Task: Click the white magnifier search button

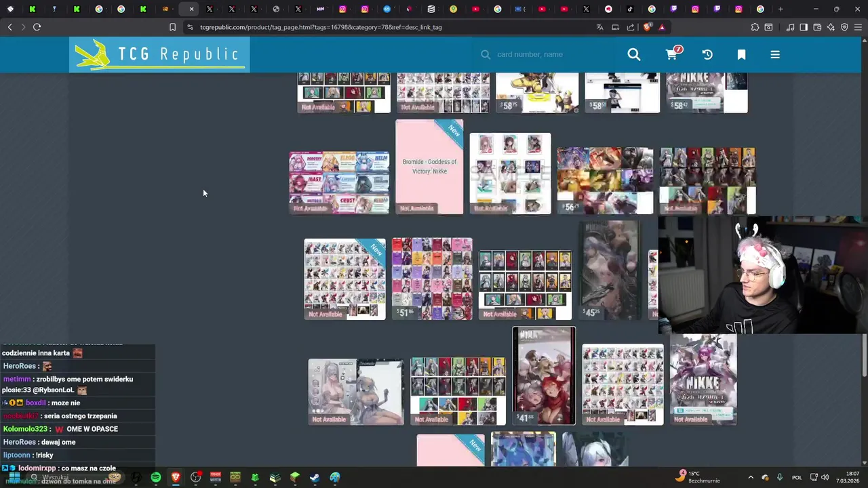Action: (633, 54)
